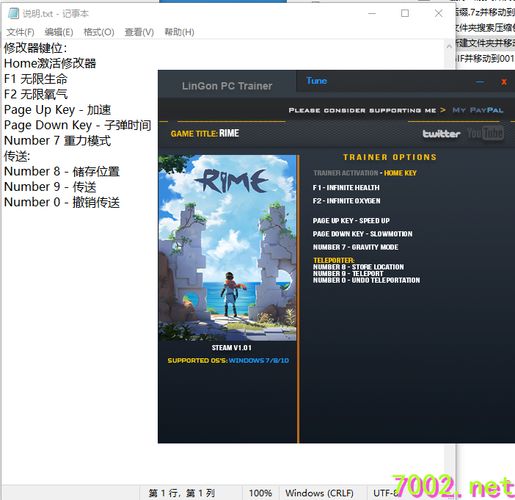Click the Number 9 - 传送 line
Screen dimensions: 515x500
pyautogui.click(x=50, y=187)
